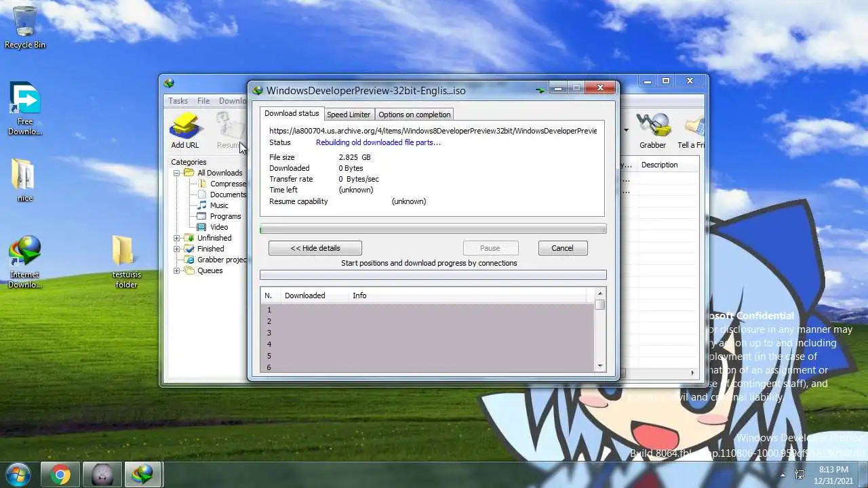The image size is (868, 488).
Task: Select the Compressed category folder icon
Action: click(202, 184)
